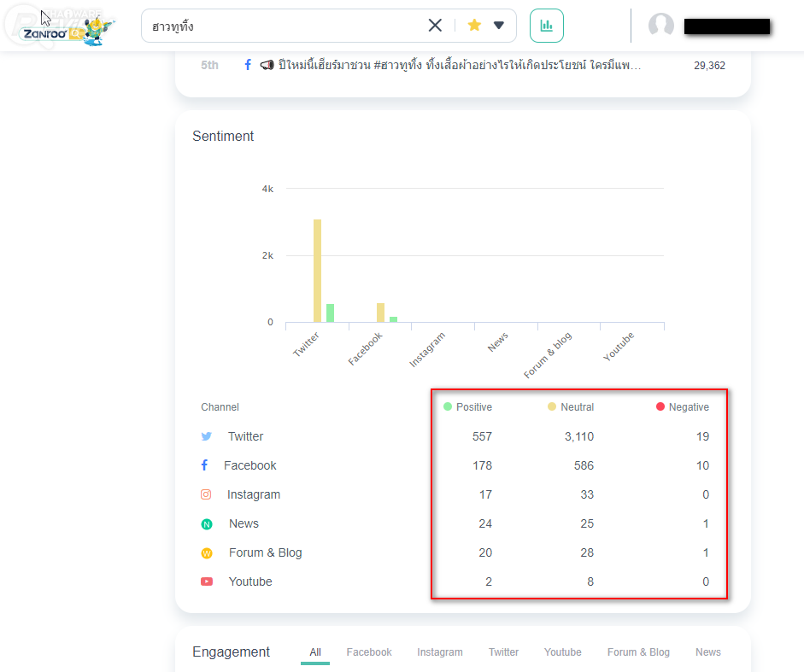Click the Forum & Blog channel label

click(x=265, y=552)
